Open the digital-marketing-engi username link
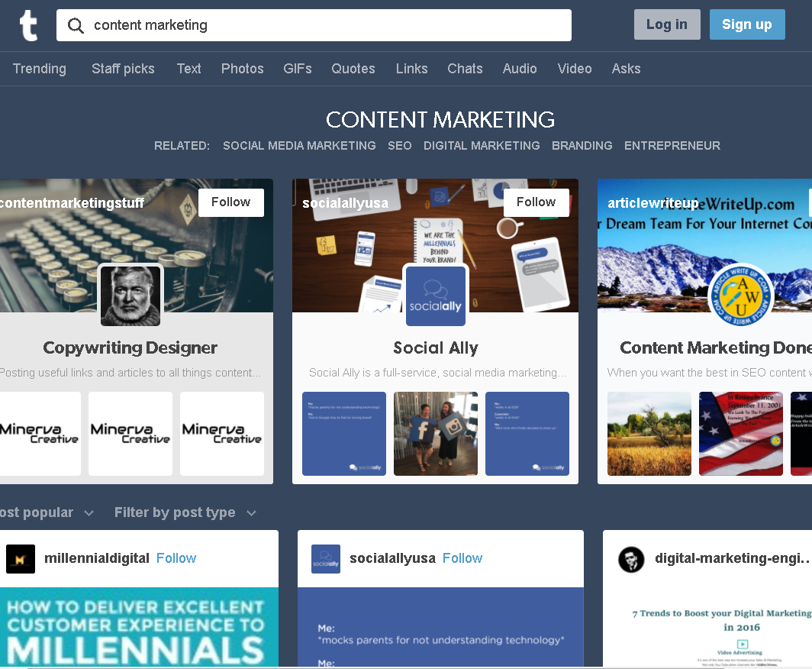 (733, 558)
